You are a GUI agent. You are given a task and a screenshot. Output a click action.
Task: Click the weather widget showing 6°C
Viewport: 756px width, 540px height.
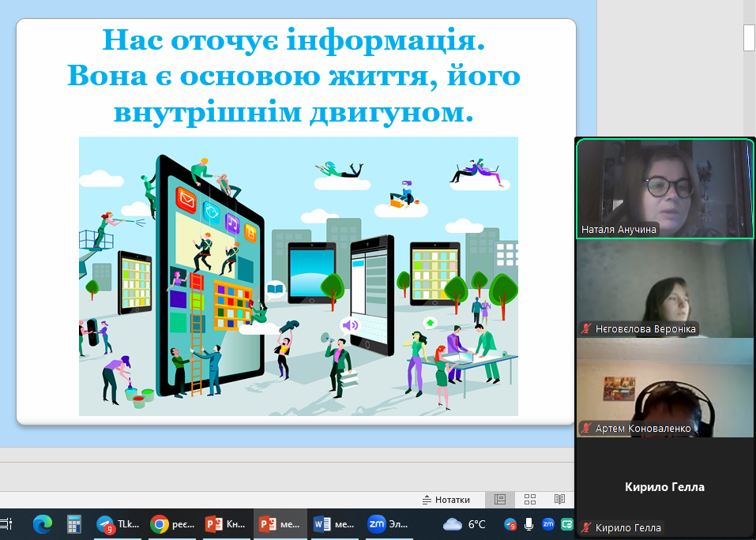coord(465,523)
